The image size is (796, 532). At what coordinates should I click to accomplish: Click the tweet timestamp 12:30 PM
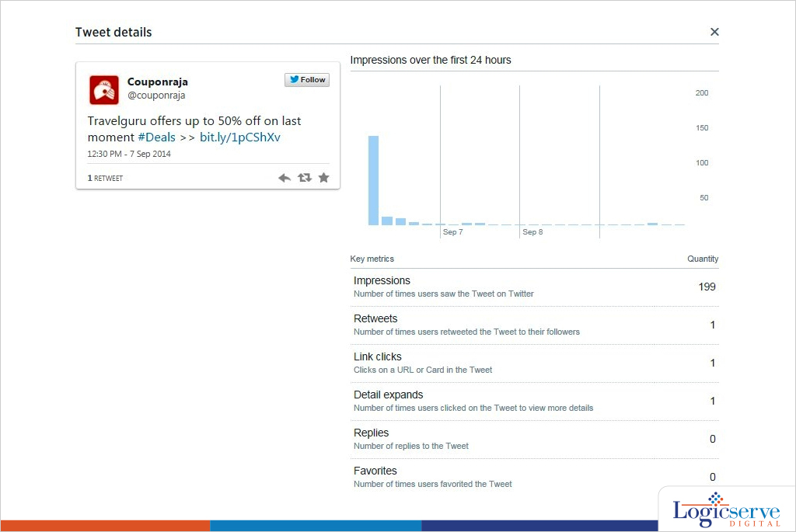(129, 154)
